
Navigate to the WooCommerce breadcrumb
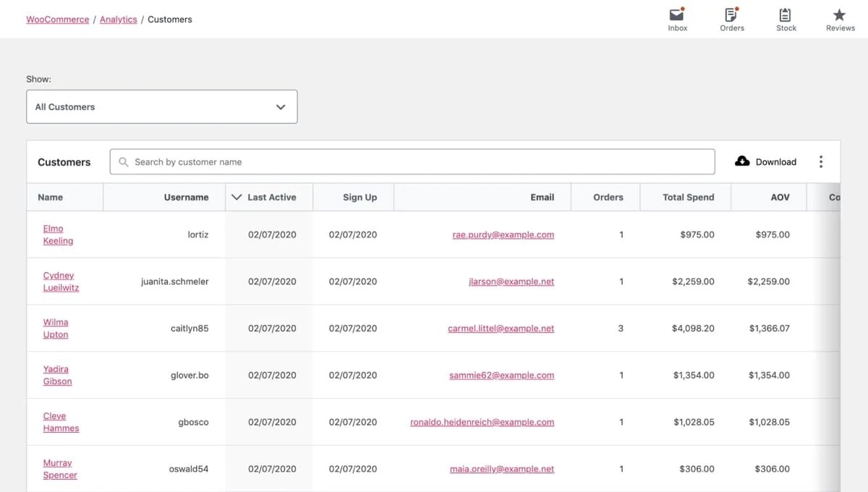(x=57, y=20)
